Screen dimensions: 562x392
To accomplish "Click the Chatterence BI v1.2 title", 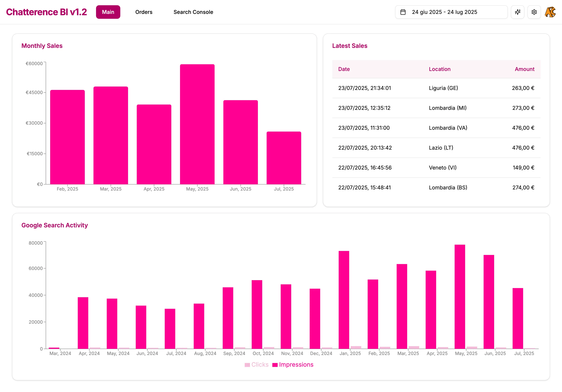I will [47, 12].
